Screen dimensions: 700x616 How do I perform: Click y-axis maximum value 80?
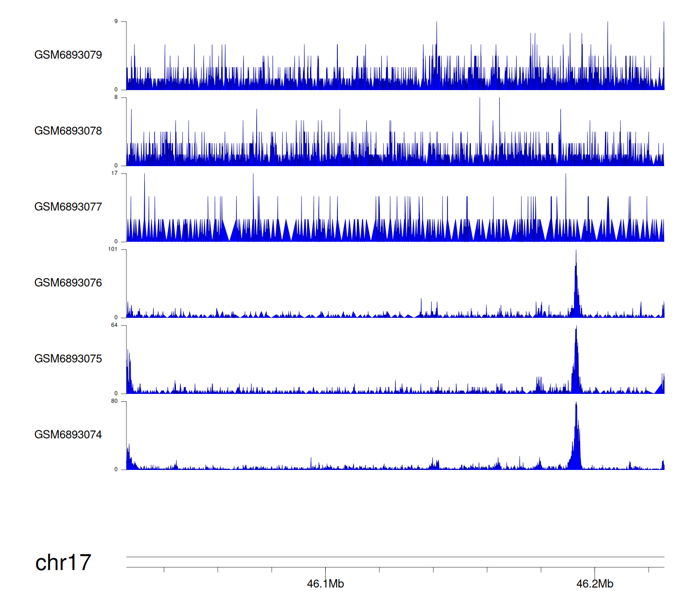pos(114,401)
